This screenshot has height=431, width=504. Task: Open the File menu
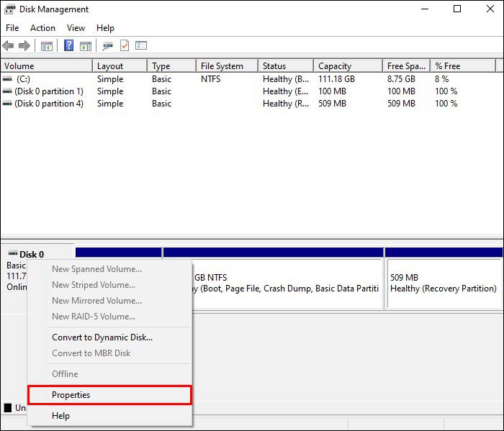(12, 28)
